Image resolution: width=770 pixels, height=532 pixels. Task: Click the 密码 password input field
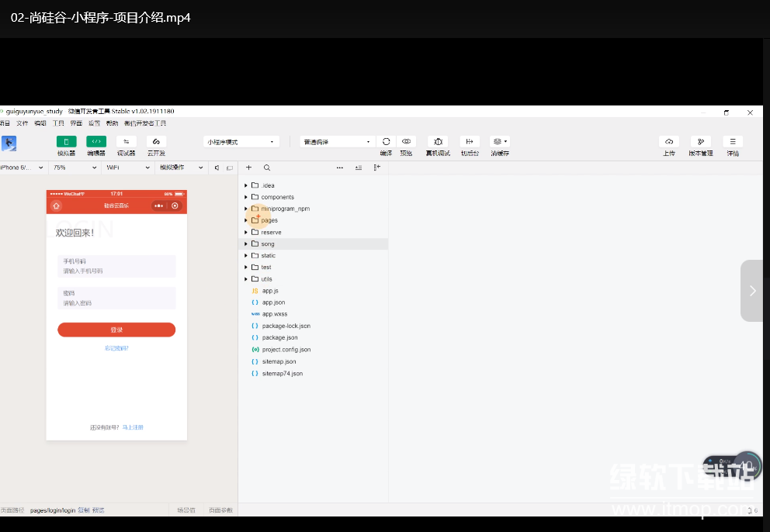[x=116, y=298]
